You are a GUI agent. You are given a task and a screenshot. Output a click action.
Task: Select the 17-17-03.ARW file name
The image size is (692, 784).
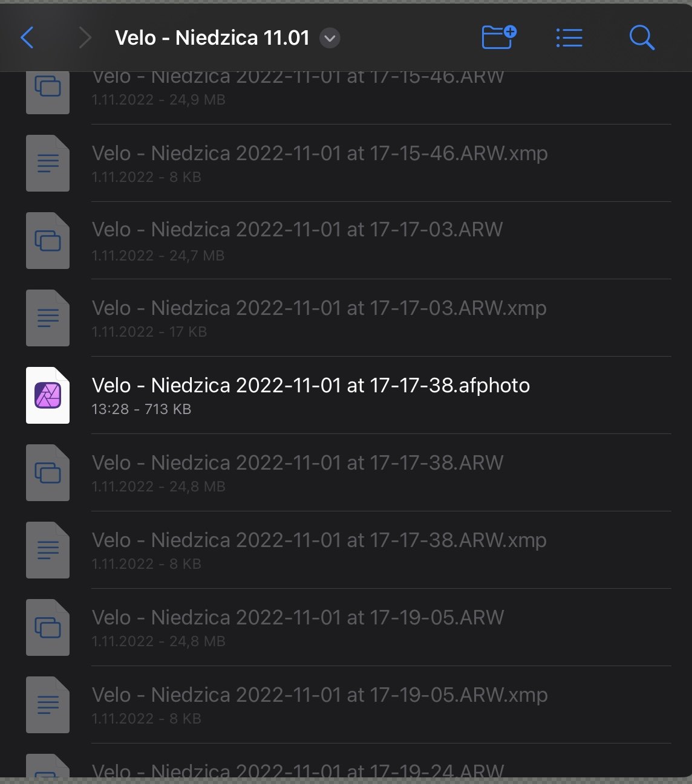(298, 230)
